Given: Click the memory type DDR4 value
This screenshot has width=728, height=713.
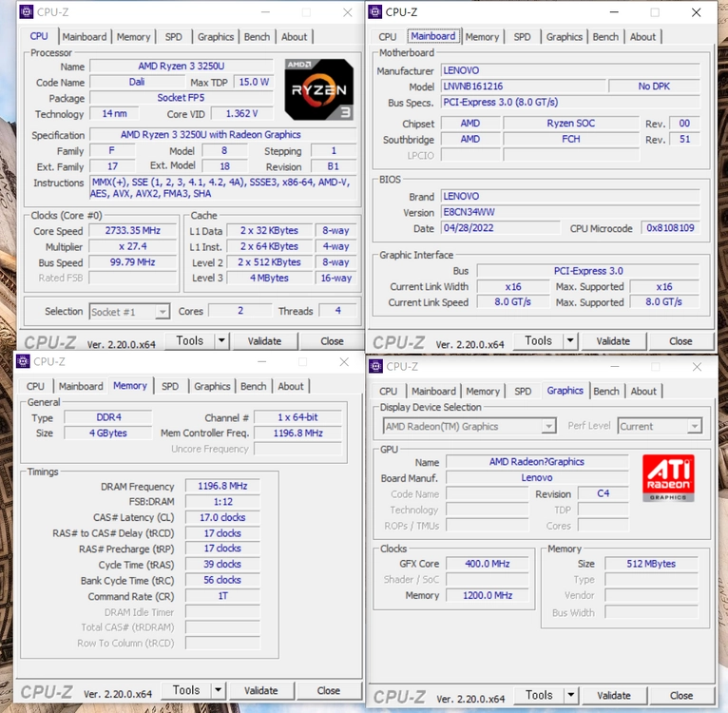Looking at the screenshot, I should point(108,417).
